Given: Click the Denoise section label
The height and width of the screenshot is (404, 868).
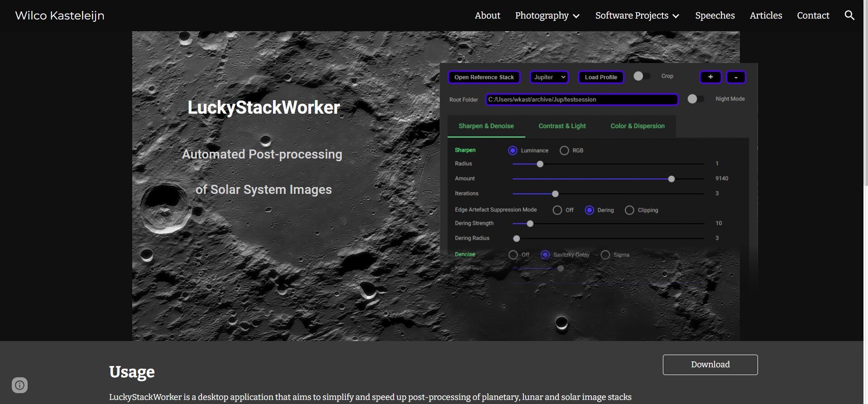Looking at the screenshot, I should [465, 255].
